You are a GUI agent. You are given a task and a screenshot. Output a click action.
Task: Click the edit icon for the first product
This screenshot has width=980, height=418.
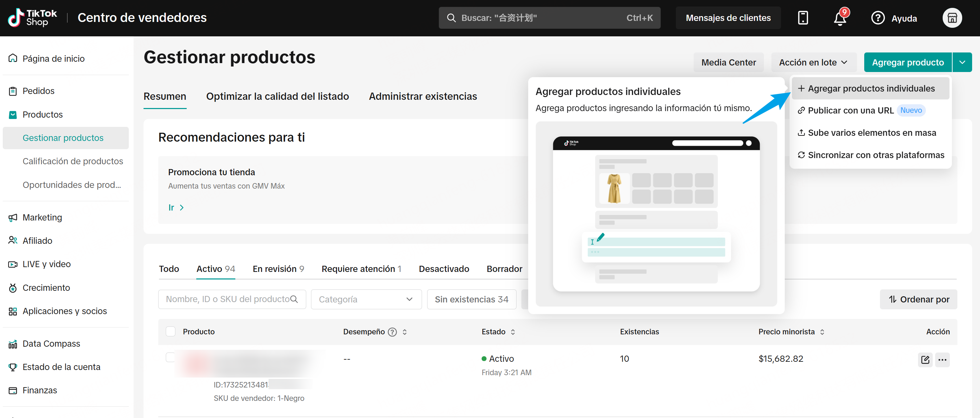click(925, 359)
